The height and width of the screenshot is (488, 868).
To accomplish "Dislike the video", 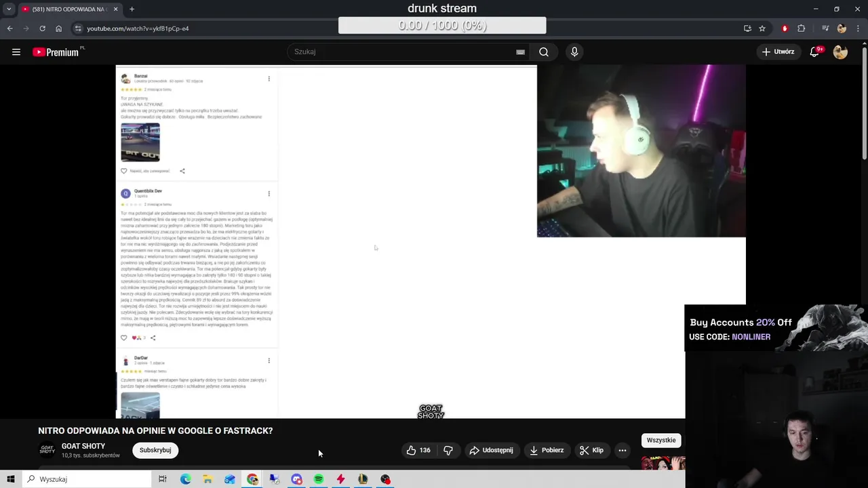I will pos(448,450).
